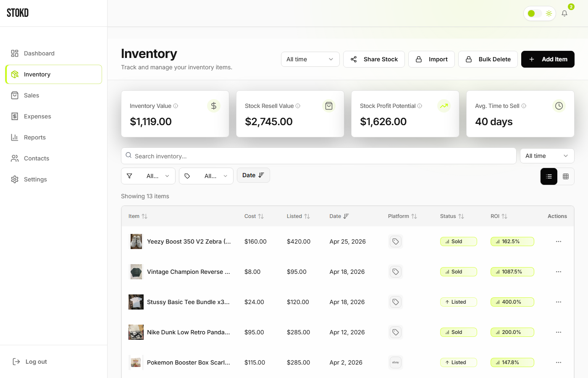Click Share Stock button
The height and width of the screenshot is (378, 588).
point(374,59)
